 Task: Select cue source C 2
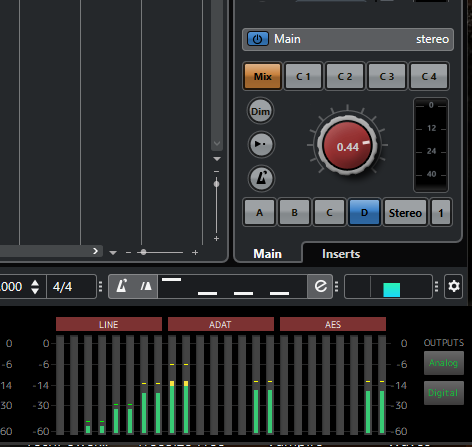(345, 76)
